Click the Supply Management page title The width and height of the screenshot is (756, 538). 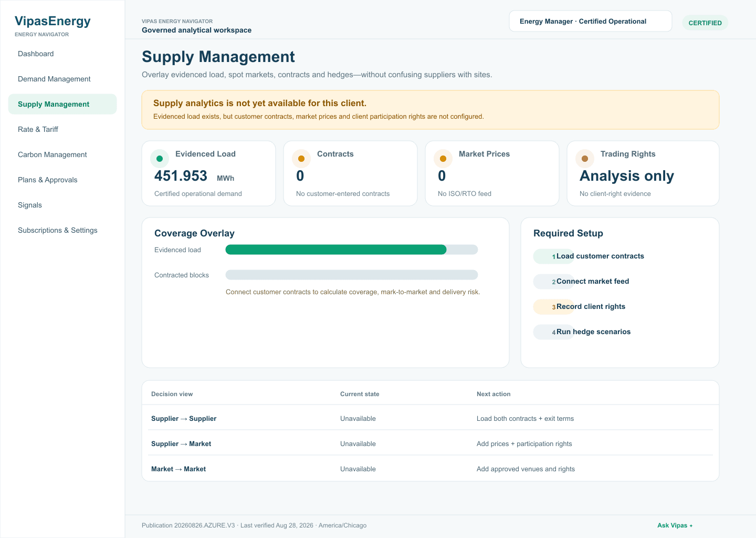[x=218, y=57]
